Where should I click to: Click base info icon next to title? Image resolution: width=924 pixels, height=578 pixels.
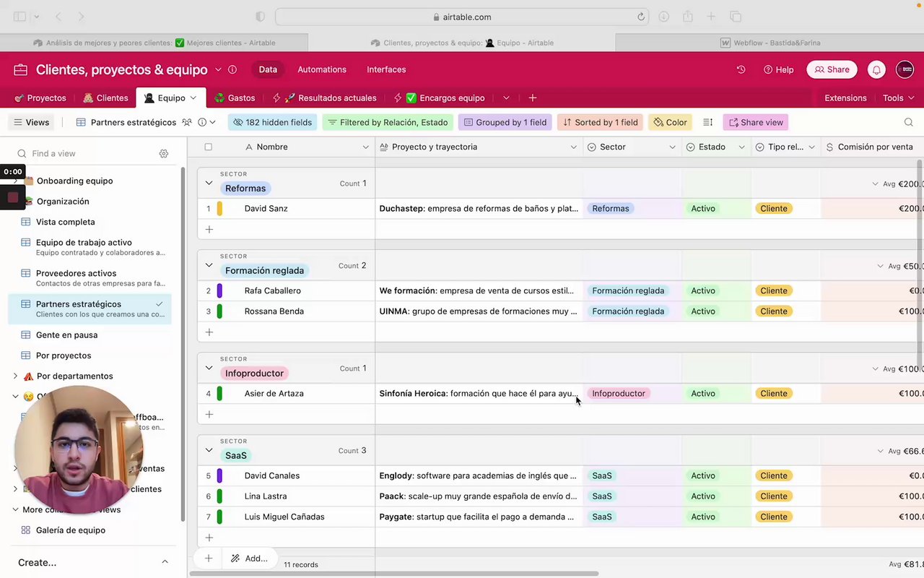click(232, 69)
